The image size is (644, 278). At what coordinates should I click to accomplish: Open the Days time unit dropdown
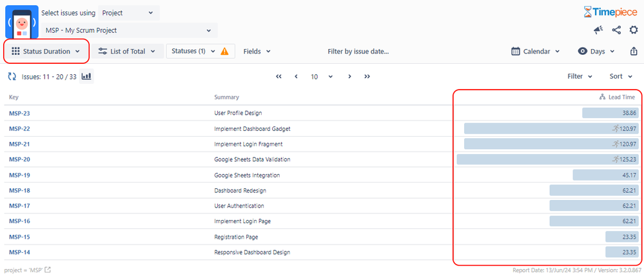coord(596,52)
